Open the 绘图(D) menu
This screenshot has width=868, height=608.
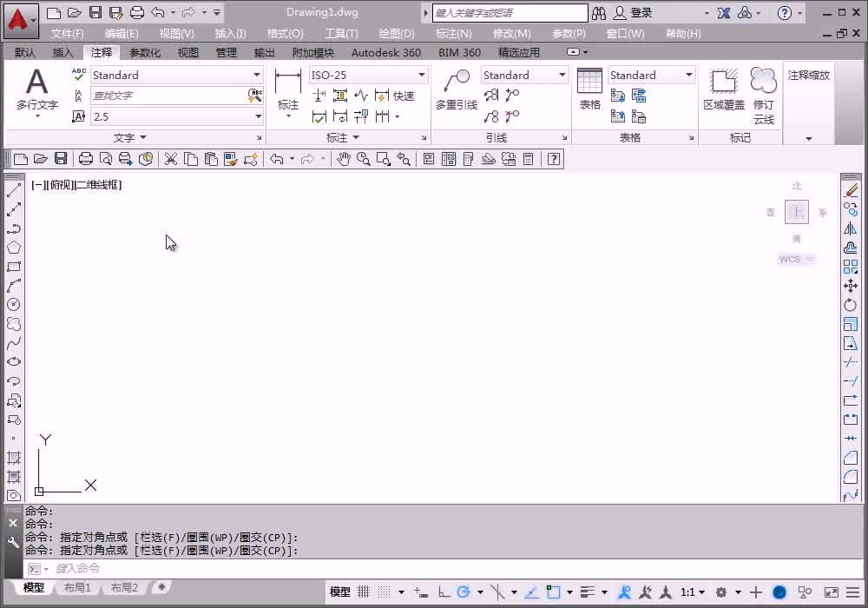pos(397,33)
